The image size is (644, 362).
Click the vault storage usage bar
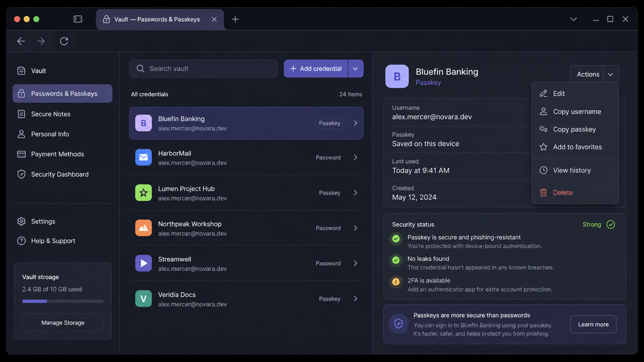tap(63, 301)
